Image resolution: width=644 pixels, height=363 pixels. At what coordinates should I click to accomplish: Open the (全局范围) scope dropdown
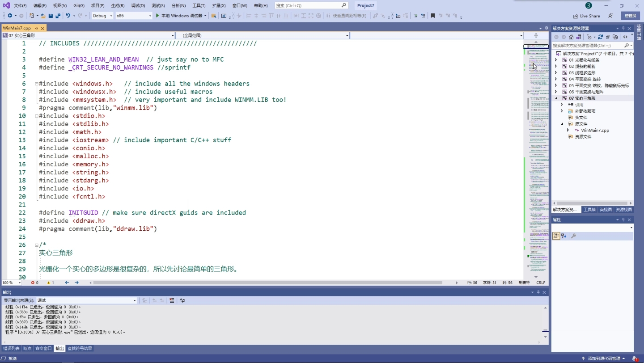[263, 35]
